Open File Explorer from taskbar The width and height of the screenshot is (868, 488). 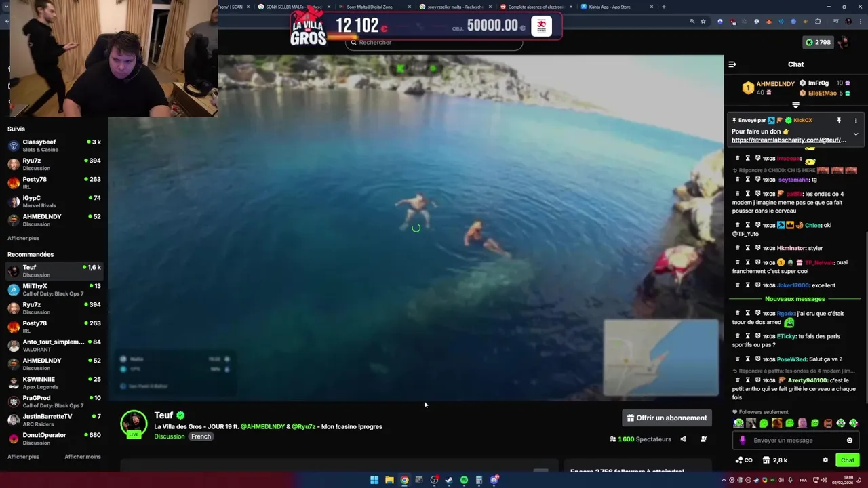(389, 480)
